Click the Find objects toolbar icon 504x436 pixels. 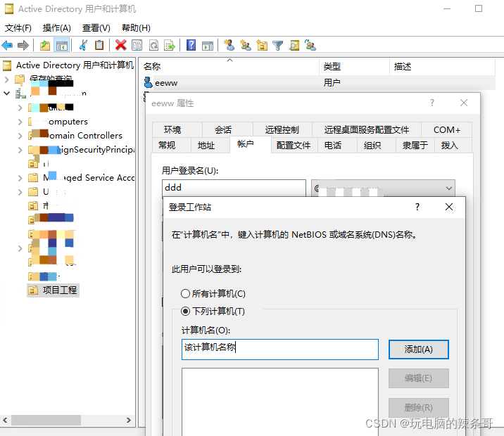(x=294, y=45)
